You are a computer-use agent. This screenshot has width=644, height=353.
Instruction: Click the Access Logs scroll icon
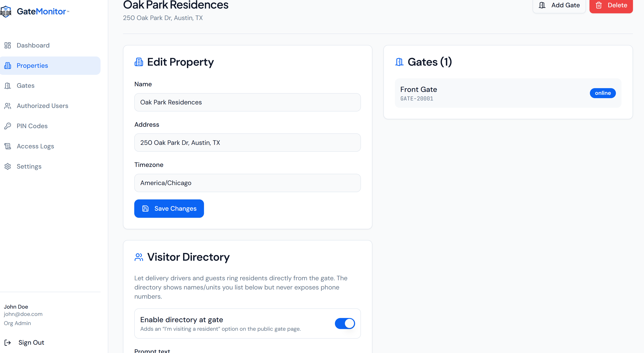[x=8, y=146]
